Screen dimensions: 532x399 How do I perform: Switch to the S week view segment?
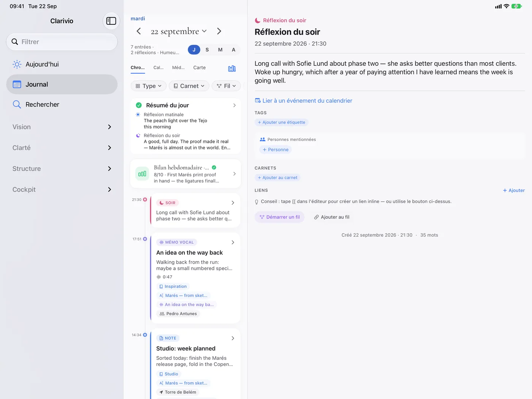(x=207, y=50)
